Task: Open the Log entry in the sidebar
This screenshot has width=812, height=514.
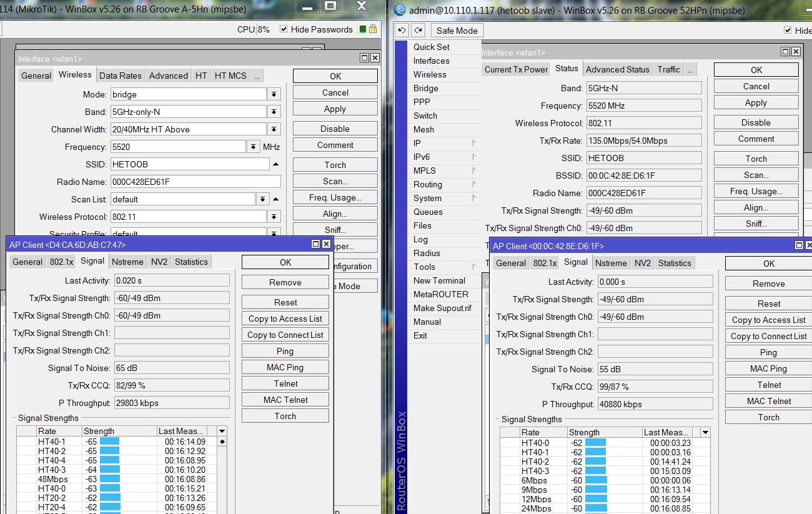Action: click(x=421, y=239)
